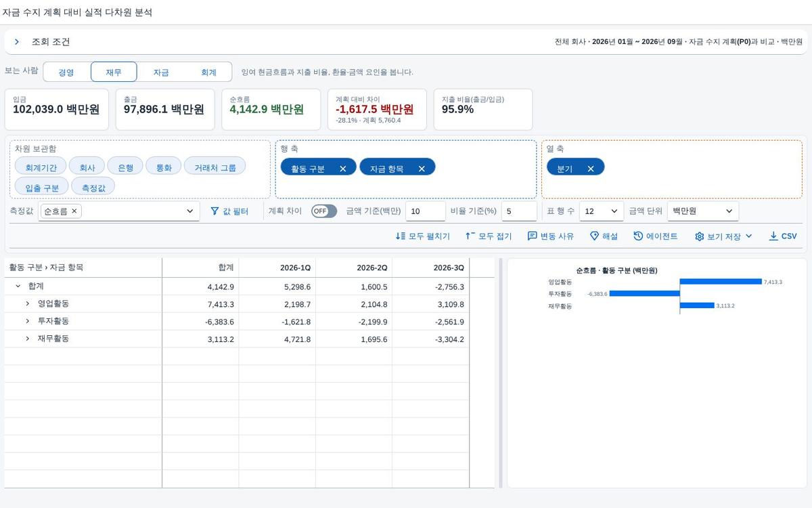Remove the 순흐름 measure token
Screen dimensions: 812x508
[x=74, y=211]
